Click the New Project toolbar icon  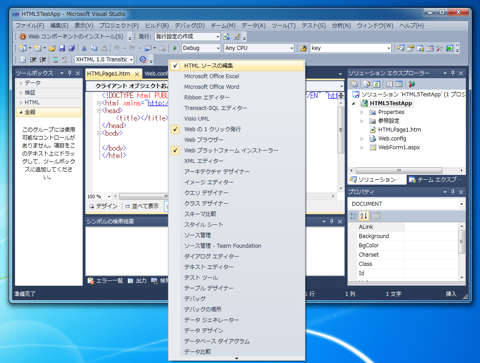point(23,48)
